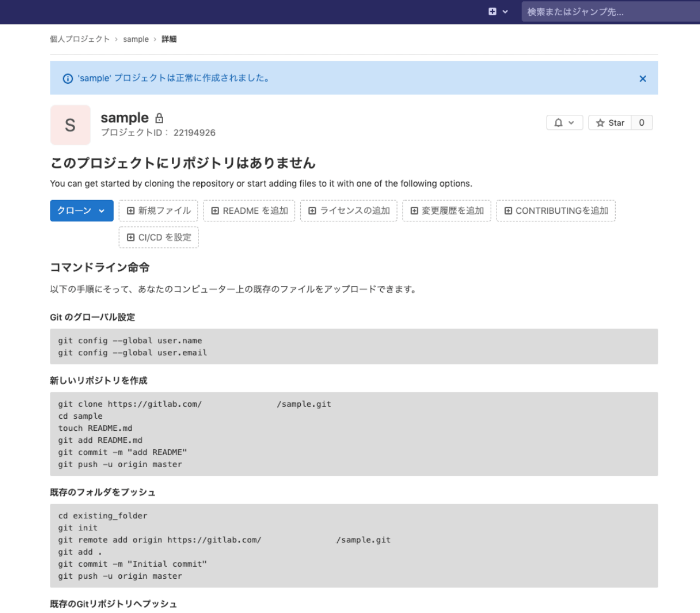Click CONTRIBUTINGを追加 button

(x=556, y=210)
